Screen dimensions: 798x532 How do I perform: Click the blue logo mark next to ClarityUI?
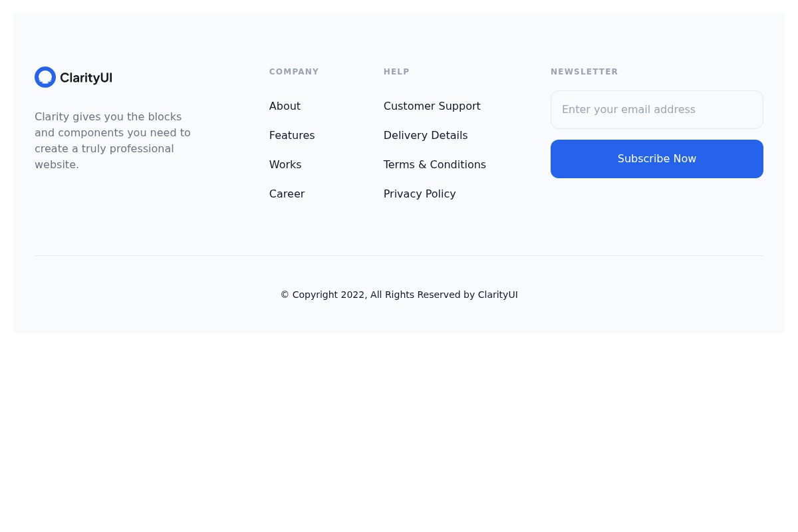coord(45,77)
